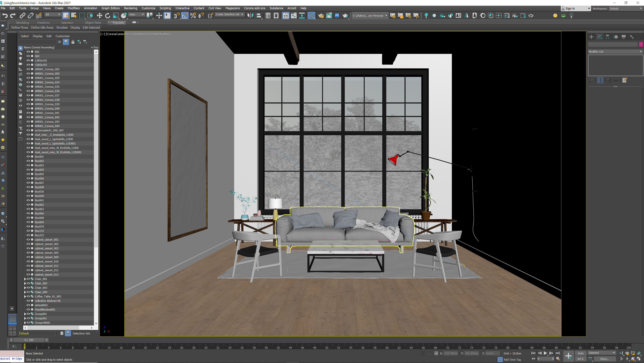The width and height of the screenshot is (644, 363).
Task: Choose the Select and Rotate tool
Action: point(108,15)
